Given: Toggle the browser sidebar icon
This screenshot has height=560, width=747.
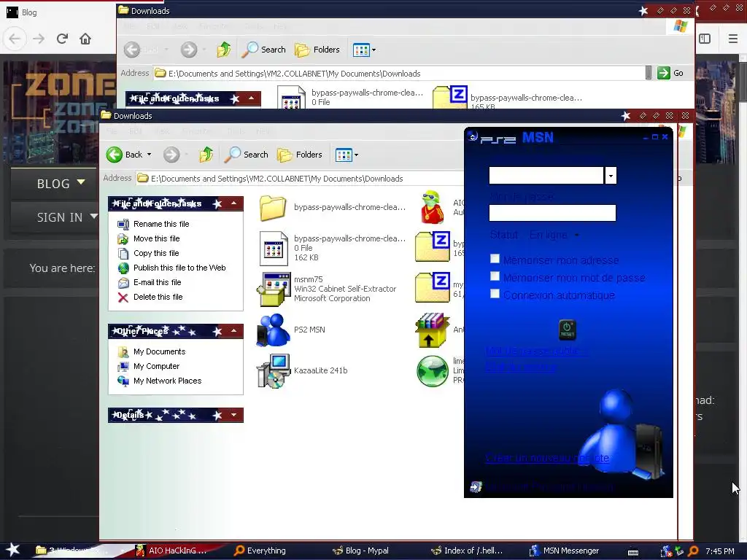Looking at the screenshot, I should coord(705,39).
